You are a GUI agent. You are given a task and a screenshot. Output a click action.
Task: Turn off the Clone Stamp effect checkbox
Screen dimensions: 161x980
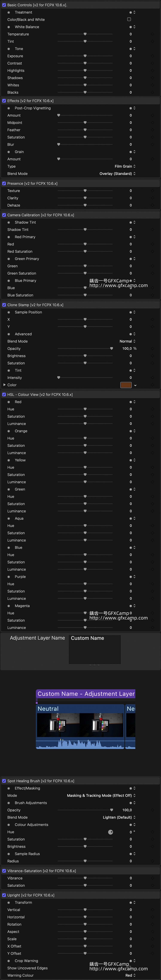[x=4, y=305]
